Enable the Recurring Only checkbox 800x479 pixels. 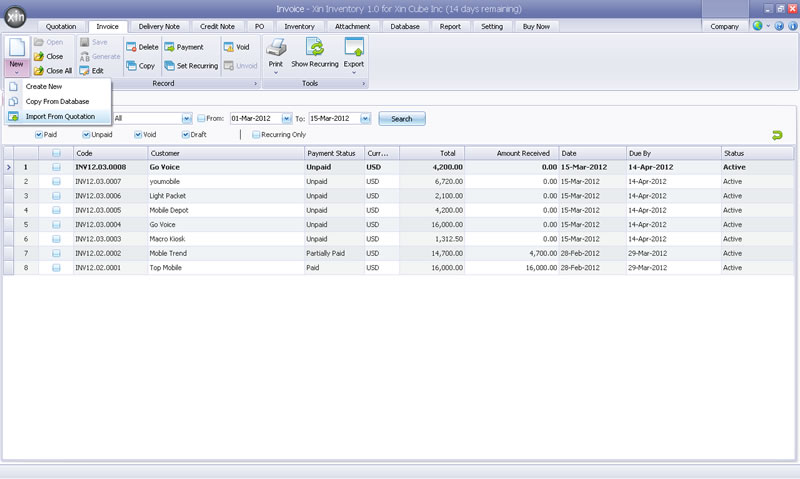coord(256,134)
